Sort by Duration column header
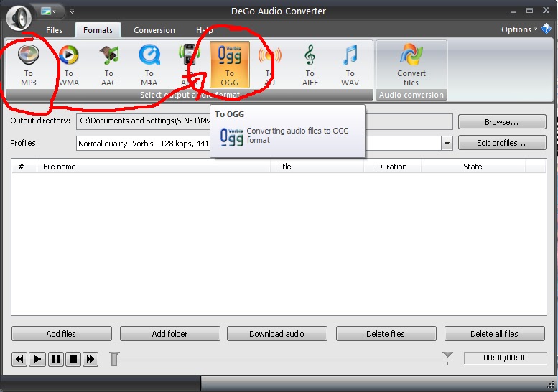The width and height of the screenshot is (558, 392). click(392, 167)
